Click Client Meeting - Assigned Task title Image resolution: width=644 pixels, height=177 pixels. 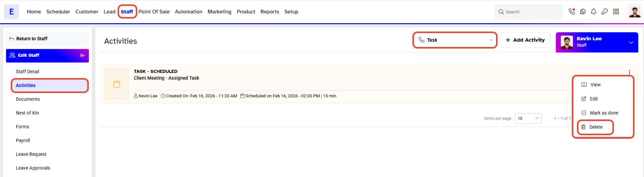tap(167, 78)
